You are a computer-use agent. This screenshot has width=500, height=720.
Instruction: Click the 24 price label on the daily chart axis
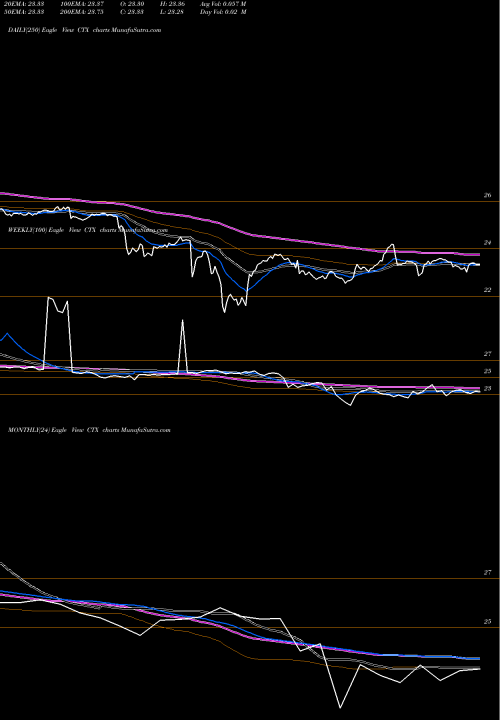point(487,243)
